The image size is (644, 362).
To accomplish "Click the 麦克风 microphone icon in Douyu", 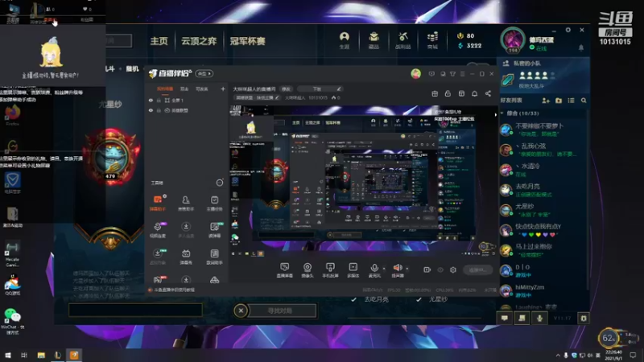I will coord(374,270).
